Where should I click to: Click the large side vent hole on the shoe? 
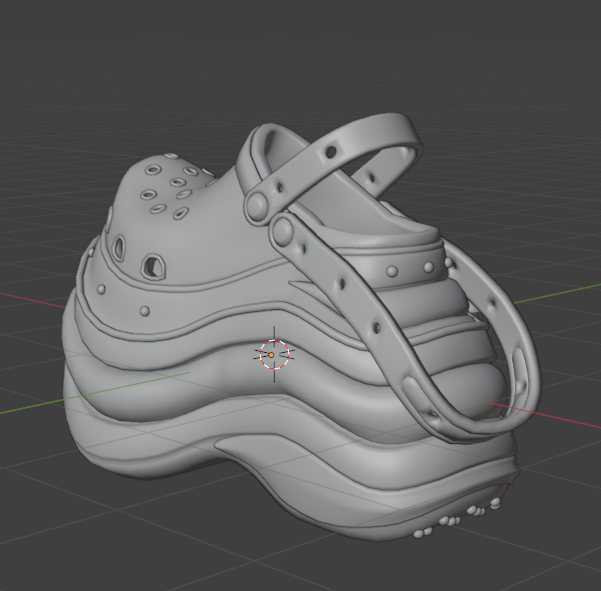(x=154, y=266)
